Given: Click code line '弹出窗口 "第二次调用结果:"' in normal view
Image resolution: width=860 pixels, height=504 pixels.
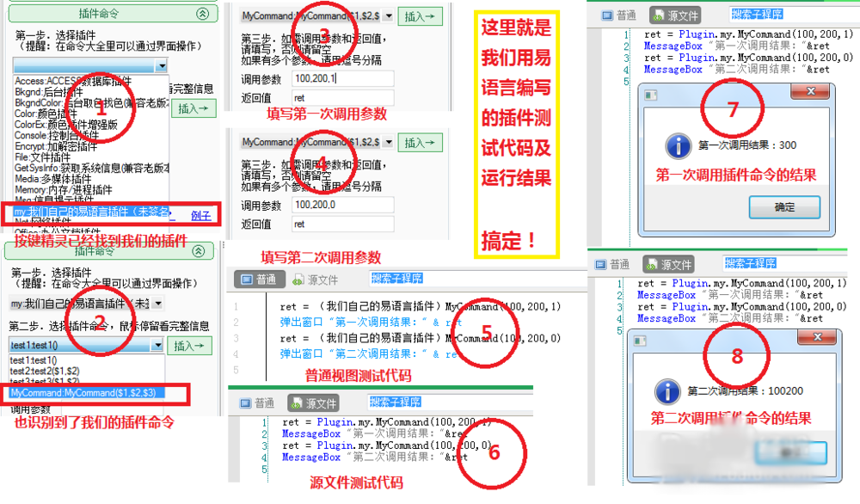Looking at the screenshot, I should point(369,353).
